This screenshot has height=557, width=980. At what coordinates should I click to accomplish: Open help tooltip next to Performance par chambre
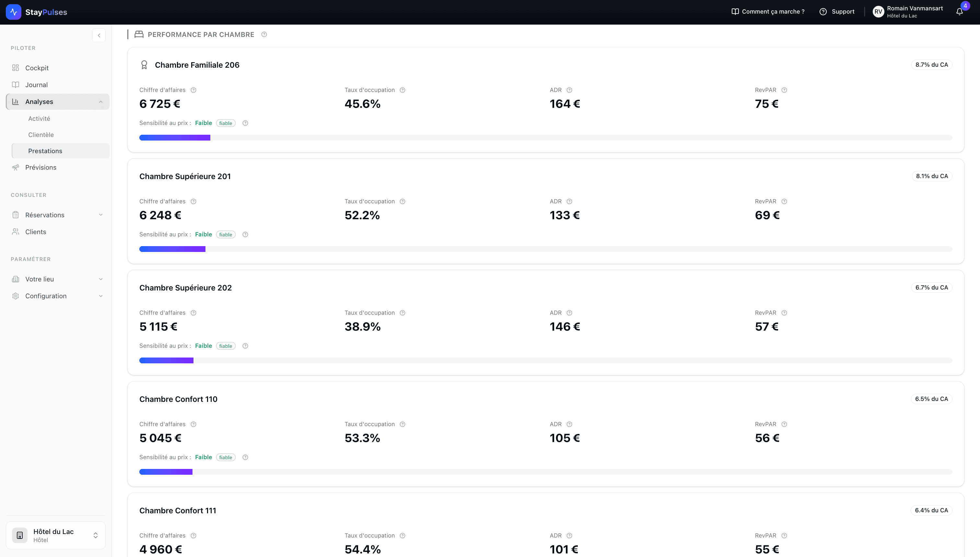pos(264,34)
